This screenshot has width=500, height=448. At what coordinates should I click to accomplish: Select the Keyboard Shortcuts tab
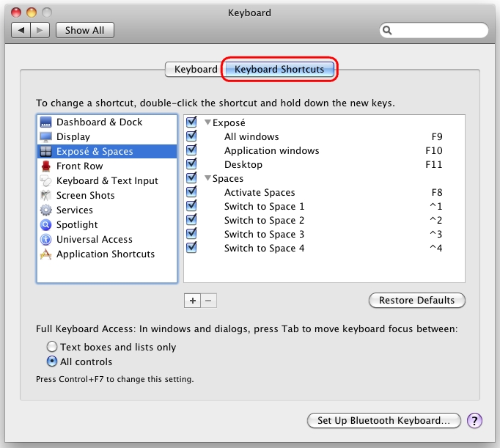[x=279, y=69]
